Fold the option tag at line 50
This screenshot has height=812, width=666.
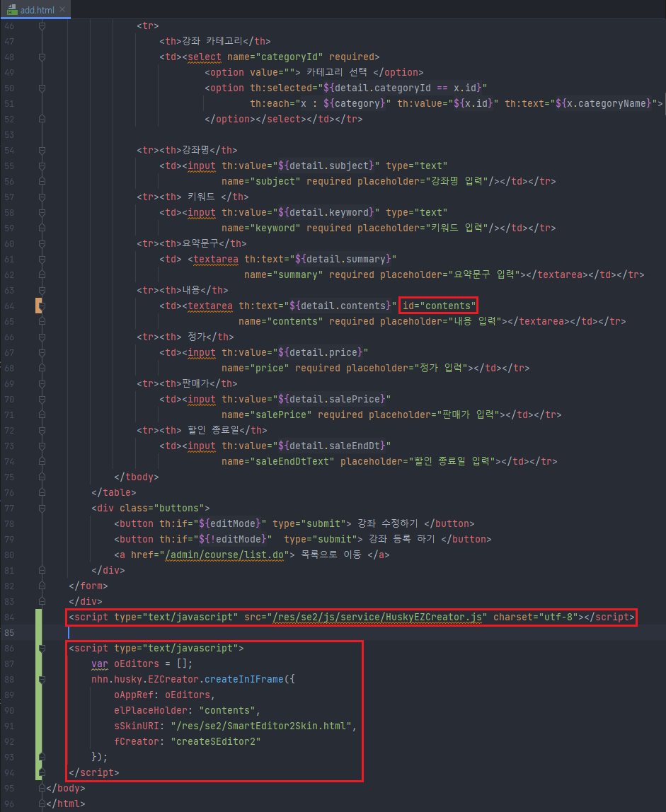tap(42, 88)
